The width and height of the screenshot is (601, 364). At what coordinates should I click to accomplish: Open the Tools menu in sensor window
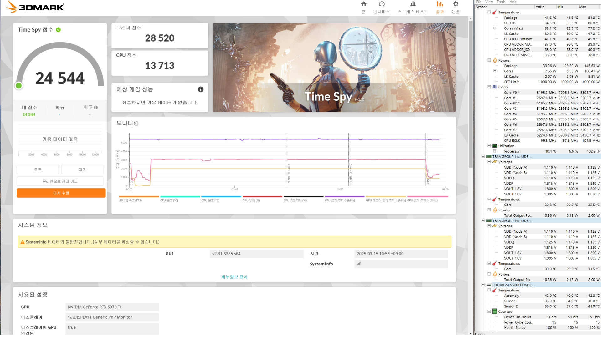pyautogui.click(x=501, y=2)
